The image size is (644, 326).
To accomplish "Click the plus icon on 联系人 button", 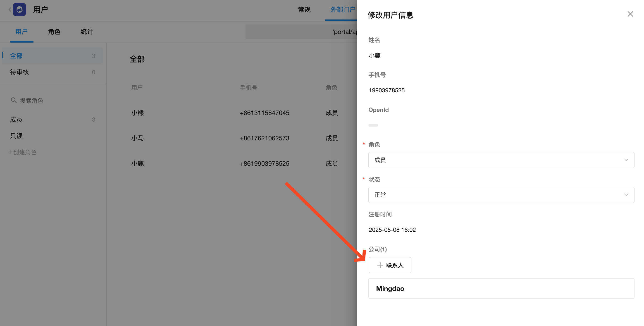I will click(380, 265).
